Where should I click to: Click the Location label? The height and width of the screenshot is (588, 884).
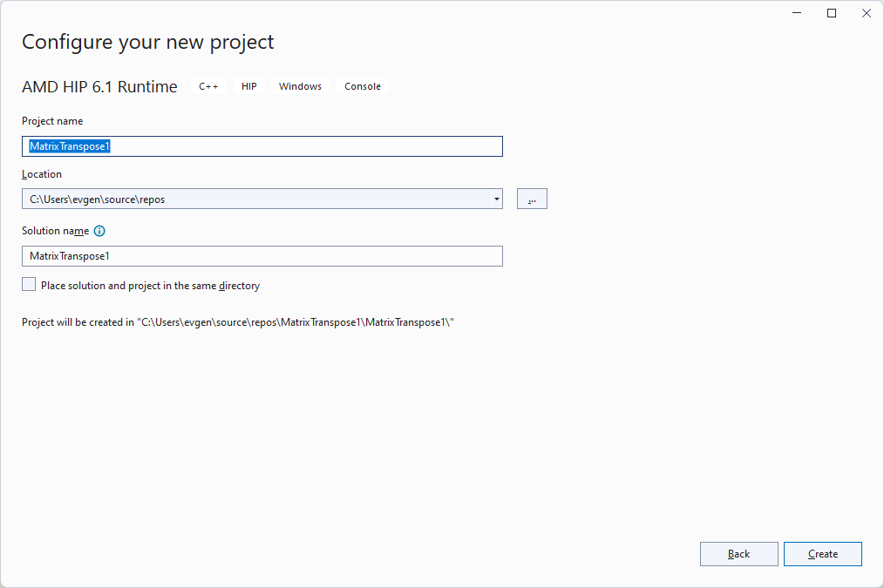click(42, 174)
